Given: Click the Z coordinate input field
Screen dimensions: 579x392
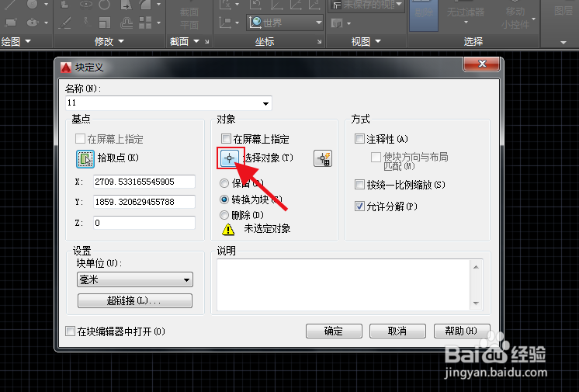Looking at the screenshot, I should tap(144, 223).
